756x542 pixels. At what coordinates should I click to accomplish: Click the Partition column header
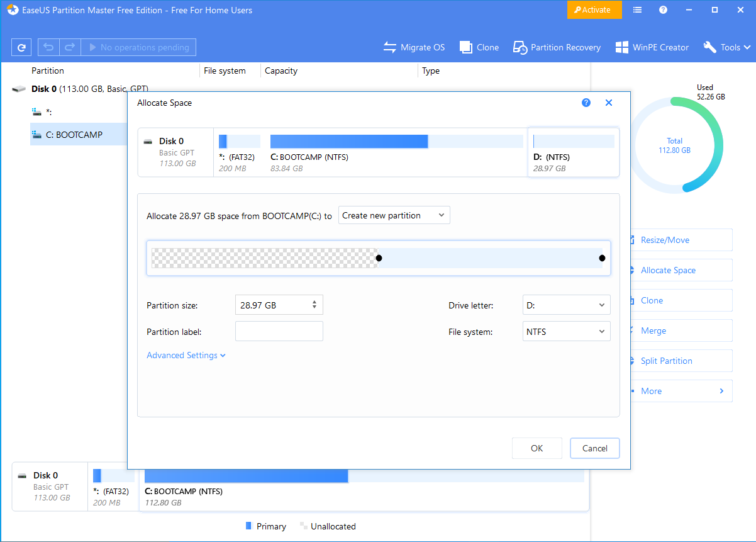point(48,71)
